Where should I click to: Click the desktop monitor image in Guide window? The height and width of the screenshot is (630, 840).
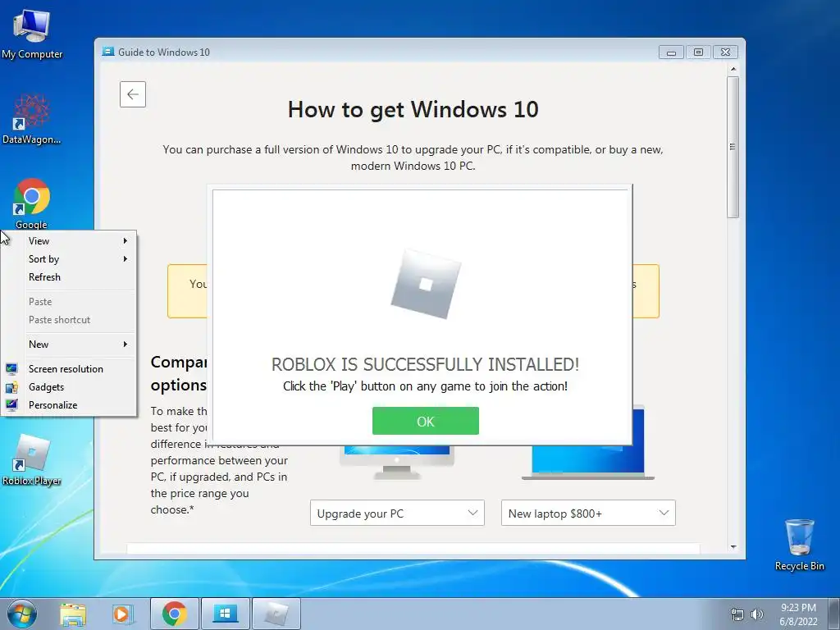tap(396, 462)
